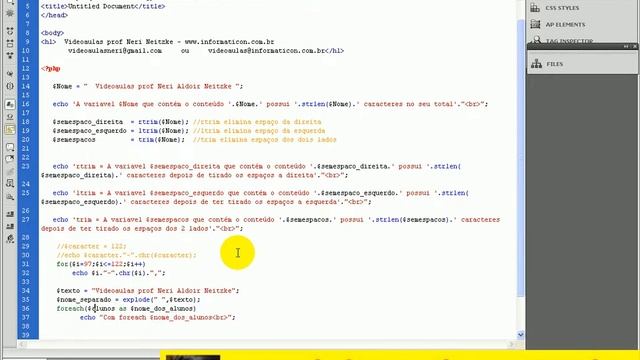This screenshot has width=640, height=360.
Task: Select line number 14 in the gutter
Action: point(25,87)
